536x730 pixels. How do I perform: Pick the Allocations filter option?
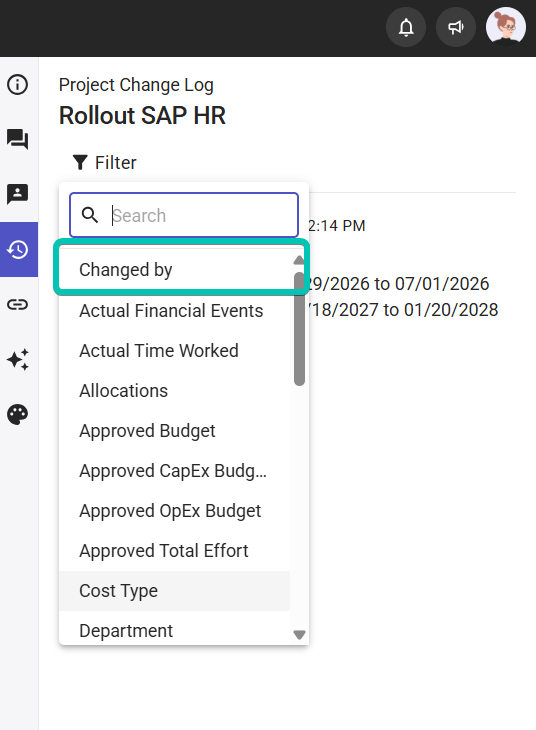175,391
